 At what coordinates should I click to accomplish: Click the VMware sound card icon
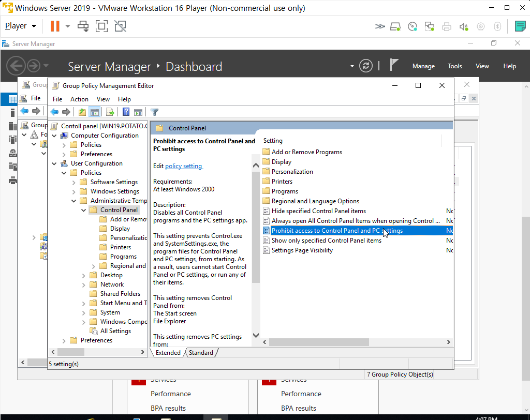(464, 26)
